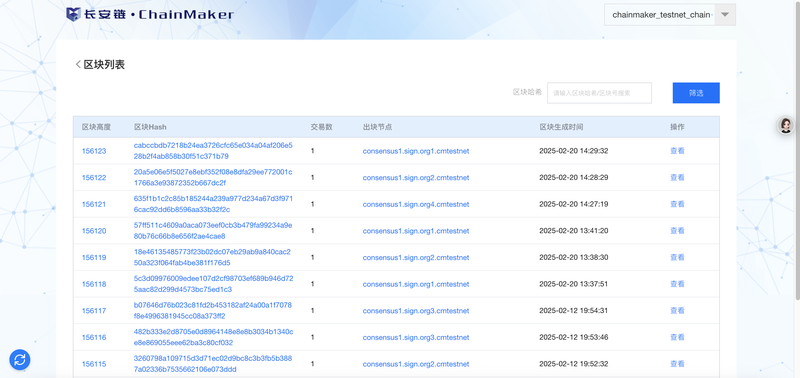Click the node link in row 156123

coord(416,151)
